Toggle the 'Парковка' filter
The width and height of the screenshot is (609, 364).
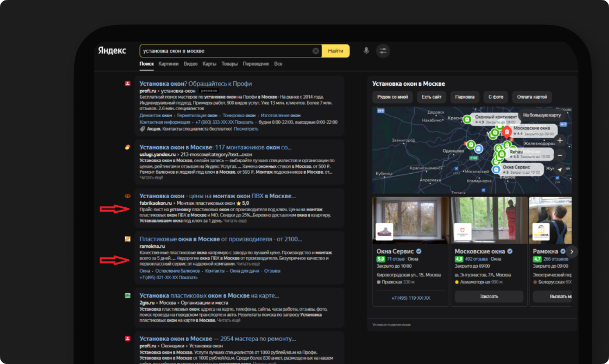[465, 97]
